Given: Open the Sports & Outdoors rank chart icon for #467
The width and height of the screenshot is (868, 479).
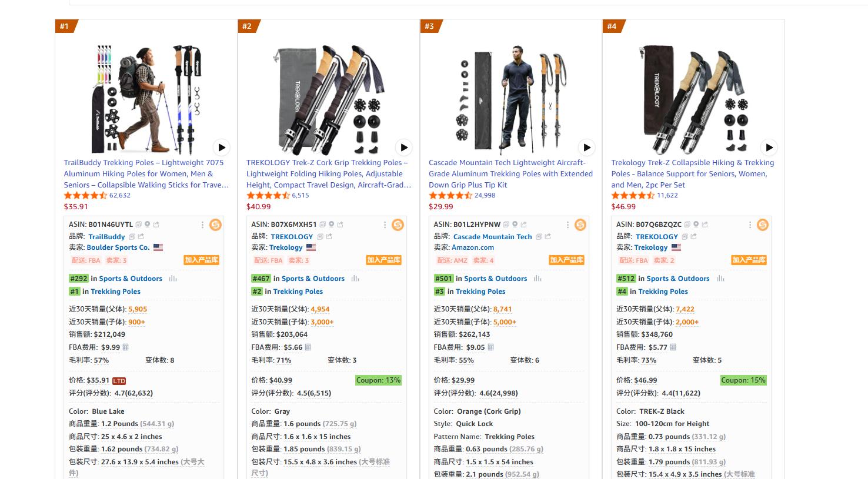Looking at the screenshot, I should 355,279.
